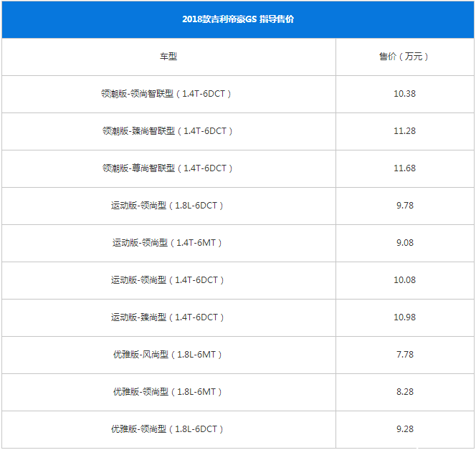476x450 pixels.
Task: Click the 运动版-领尚型 (1.4T-6DCT) model cell
Action: pos(168,280)
